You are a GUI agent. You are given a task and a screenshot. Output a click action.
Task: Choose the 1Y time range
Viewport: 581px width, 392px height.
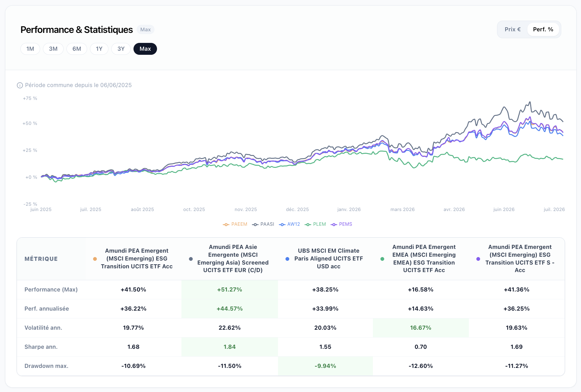point(99,49)
